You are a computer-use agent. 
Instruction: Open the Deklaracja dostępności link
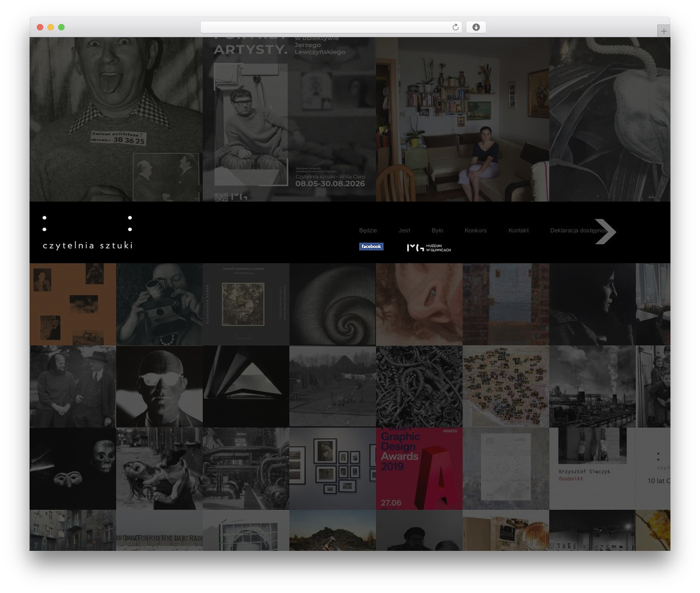pos(579,230)
